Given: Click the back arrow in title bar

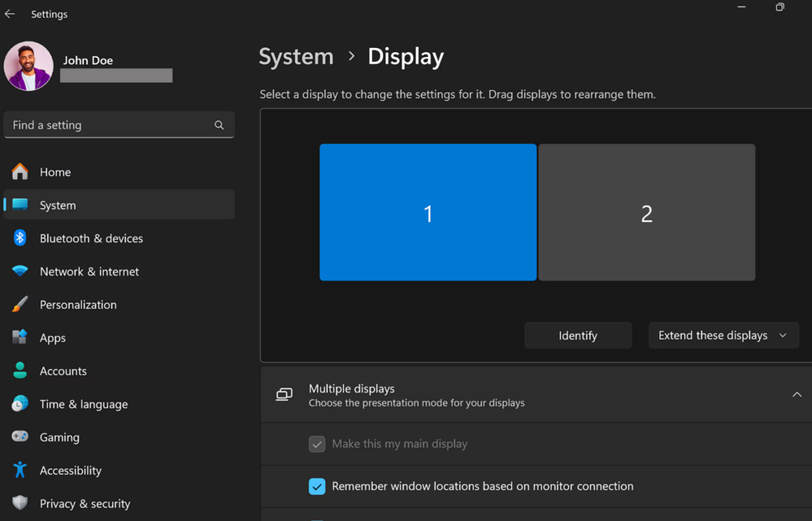Looking at the screenshot, I should [x=10, y=14].
